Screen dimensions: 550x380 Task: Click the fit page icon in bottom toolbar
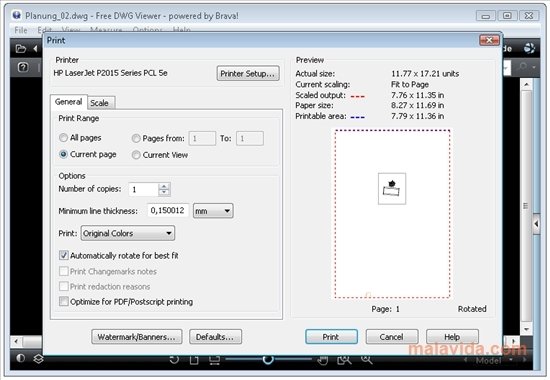(x=194, y=360)
